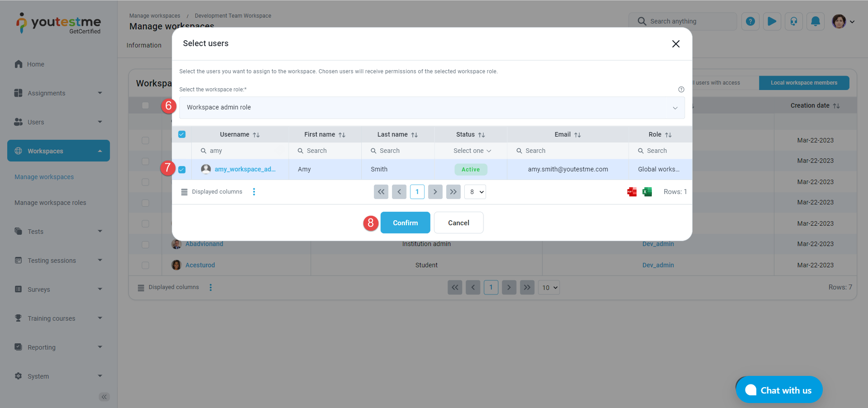Close the Select users dialog
Screen dimensions: 868x408
(675, 44)
